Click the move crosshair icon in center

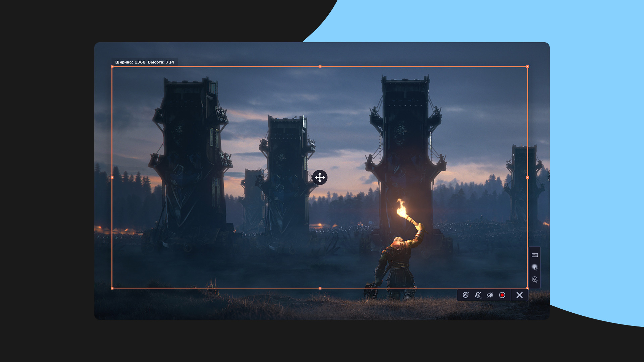click(x=320, y=177)
